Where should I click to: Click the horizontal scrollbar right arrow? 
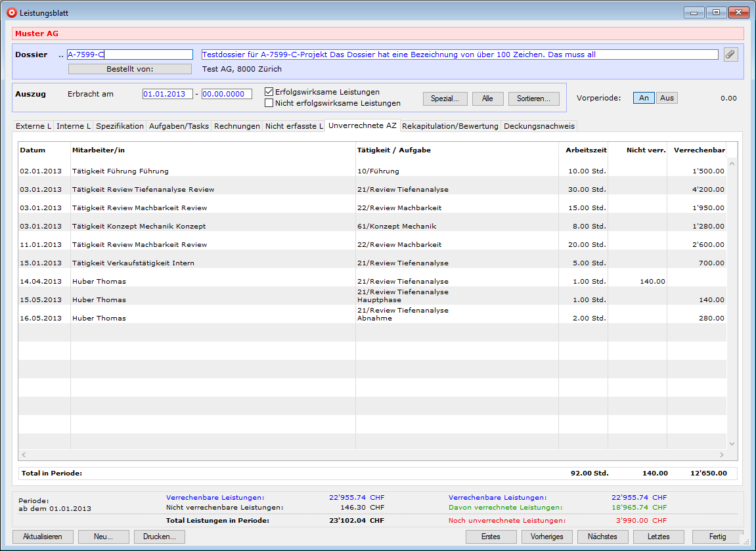coord(721,454)
